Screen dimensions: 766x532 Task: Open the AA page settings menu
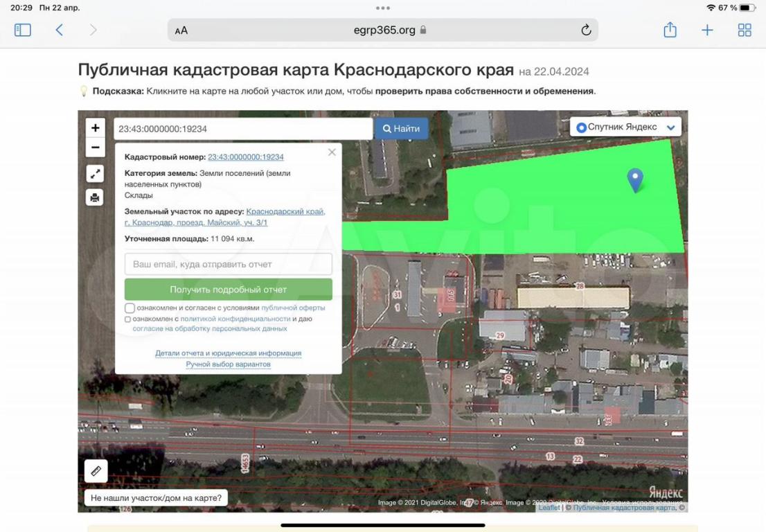[181, 30]
